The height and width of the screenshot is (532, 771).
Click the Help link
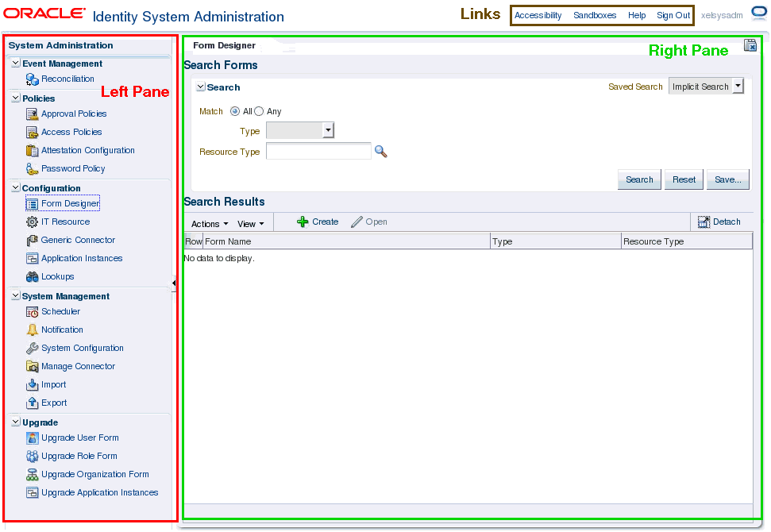pos(637,15)
